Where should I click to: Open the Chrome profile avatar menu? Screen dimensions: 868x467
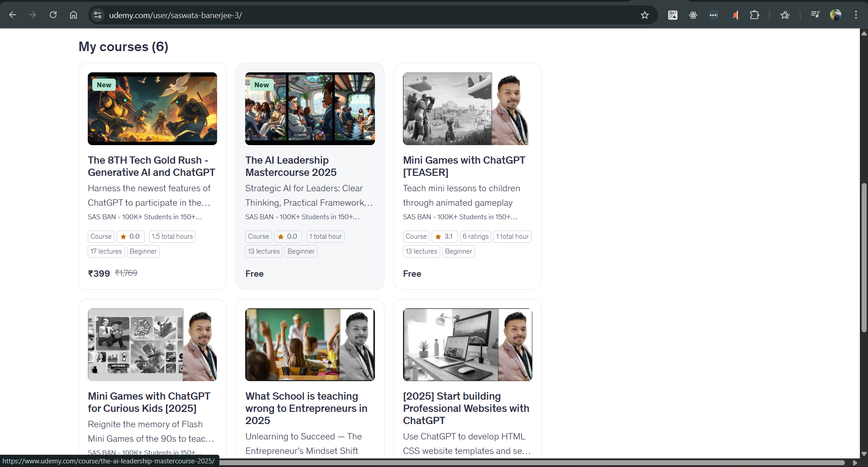pyautogui.click(x=835, y=15)
